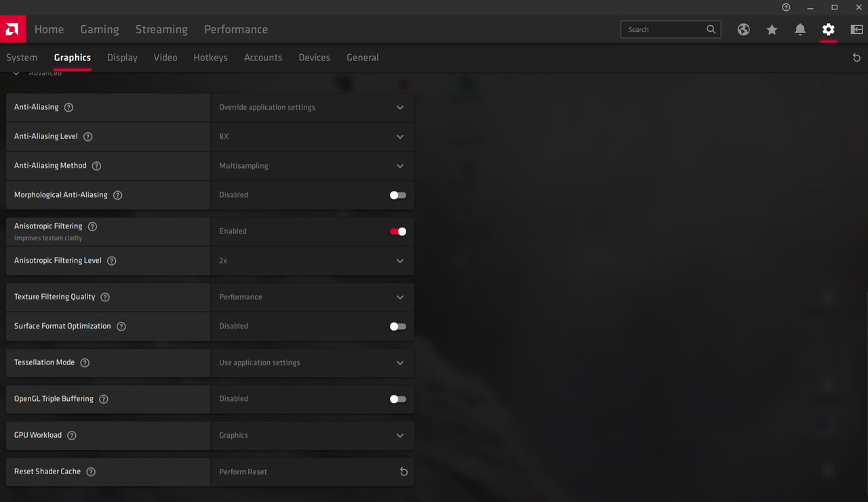Toggle the sidebar panel icon
Image resolution: width=868 pixels, height=502 pixels.
pos(856,29)
